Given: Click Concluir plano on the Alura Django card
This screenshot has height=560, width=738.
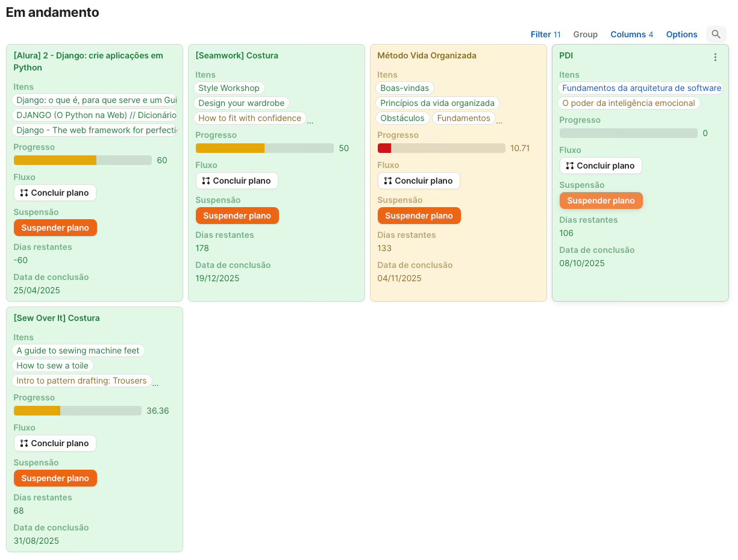Looking at the screenshot, I should tap(55, 193).
